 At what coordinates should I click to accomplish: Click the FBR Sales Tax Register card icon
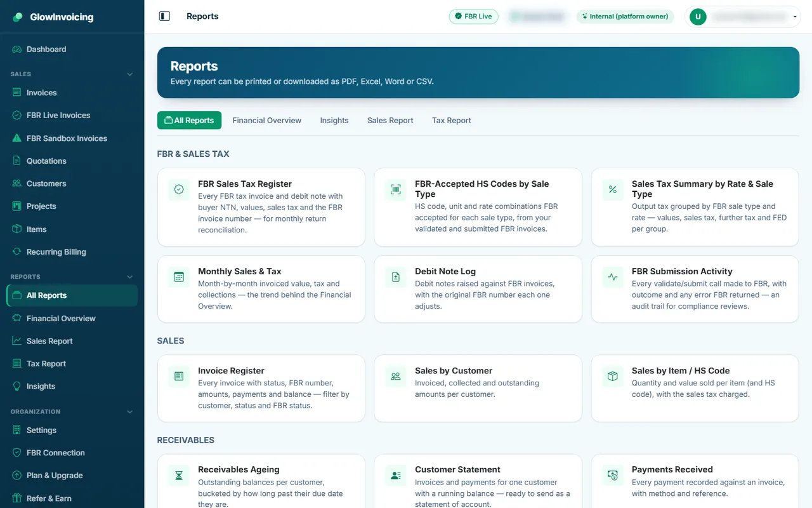pos(179,190)
